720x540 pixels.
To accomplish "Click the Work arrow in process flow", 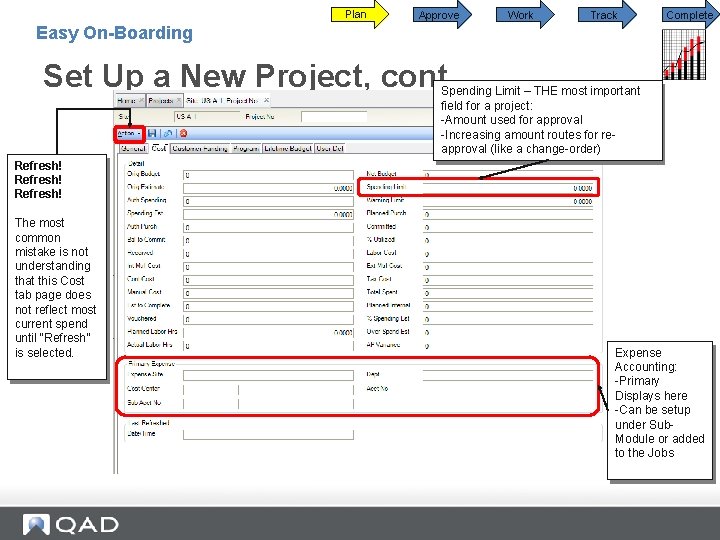I will click(525, 15).
